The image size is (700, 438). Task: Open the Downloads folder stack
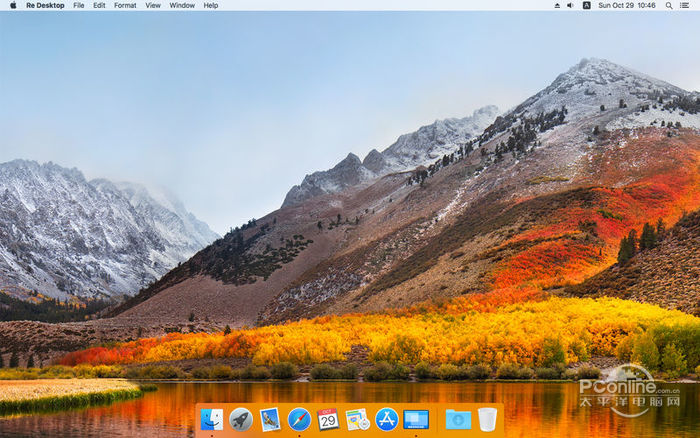tap(457, 419)
